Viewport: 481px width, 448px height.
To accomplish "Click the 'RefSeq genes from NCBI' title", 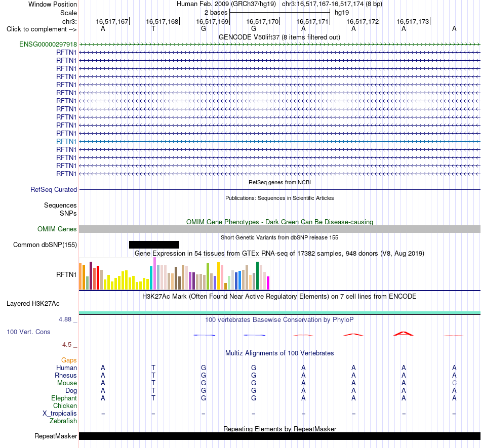I will (x=280, y=182).
